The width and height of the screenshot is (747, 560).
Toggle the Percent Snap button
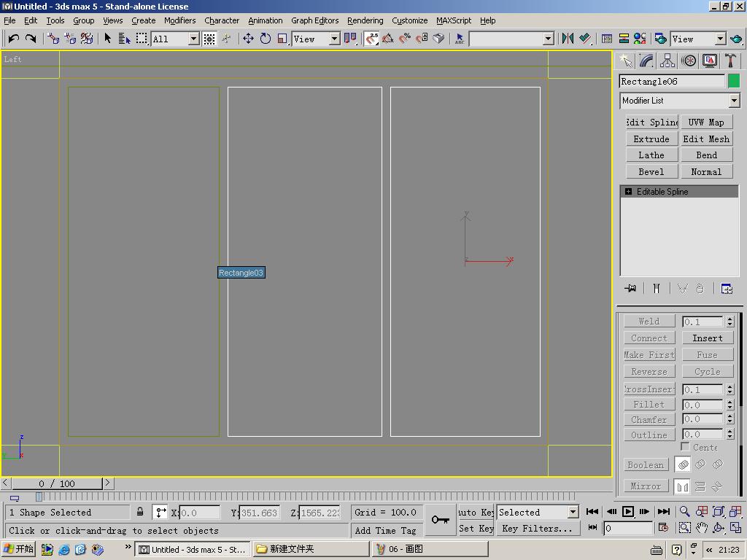coord(405,39)
